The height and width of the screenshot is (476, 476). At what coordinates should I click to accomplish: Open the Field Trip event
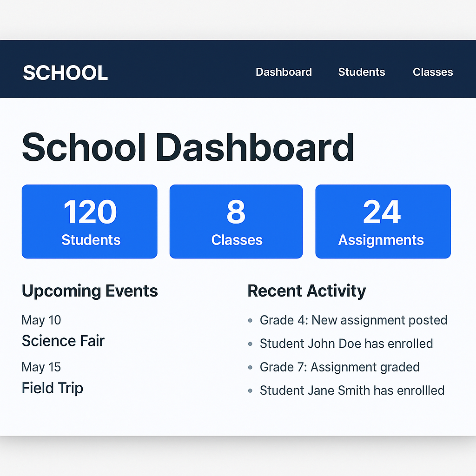tap(53, 388)
